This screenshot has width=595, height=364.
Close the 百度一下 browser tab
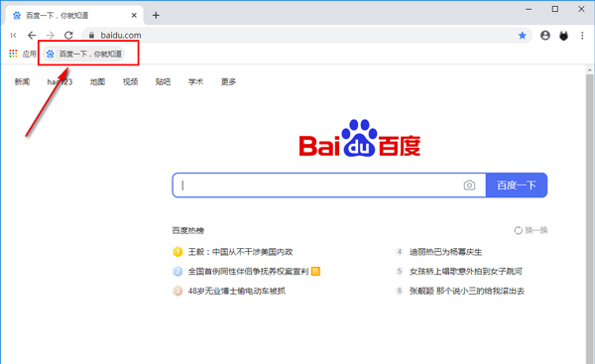(134, 15)
